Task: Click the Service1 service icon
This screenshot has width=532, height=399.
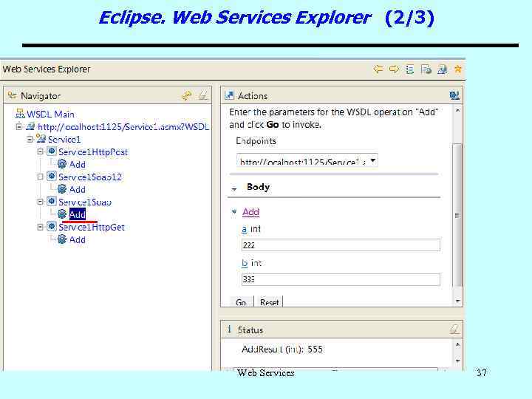Action: 41,138
